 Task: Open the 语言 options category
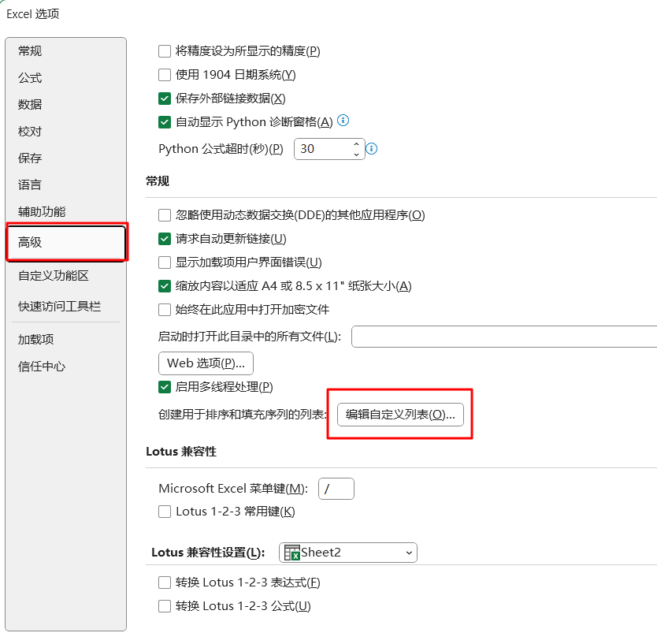30,185
